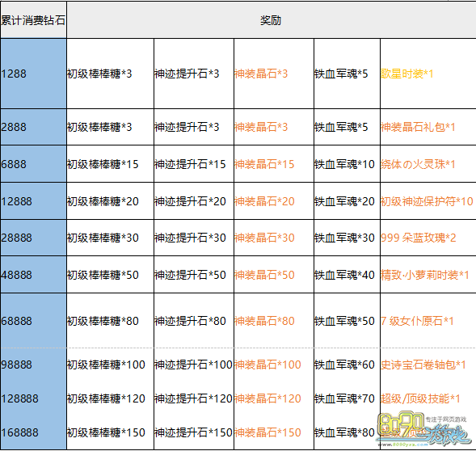
Task: Click 初级棒棒糖*3 in the 2888 row
Action: click(x=110, y=127)
